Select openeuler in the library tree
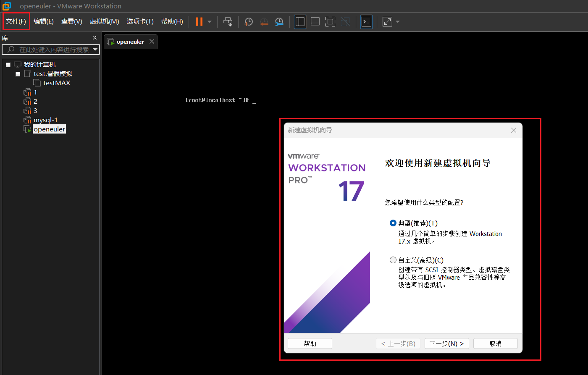Image resolution: width=588 pixels, height=375 pixels. [x=49, y=129]
